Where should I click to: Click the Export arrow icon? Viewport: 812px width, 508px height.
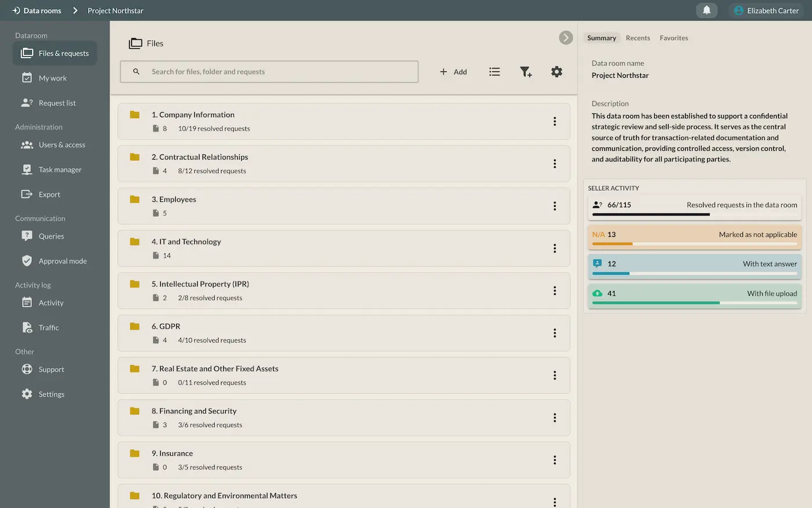(x=27, y=194)
